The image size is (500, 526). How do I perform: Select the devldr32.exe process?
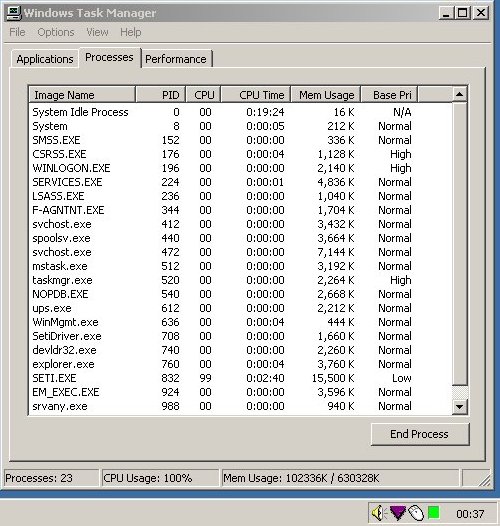[x=240, y=350]
